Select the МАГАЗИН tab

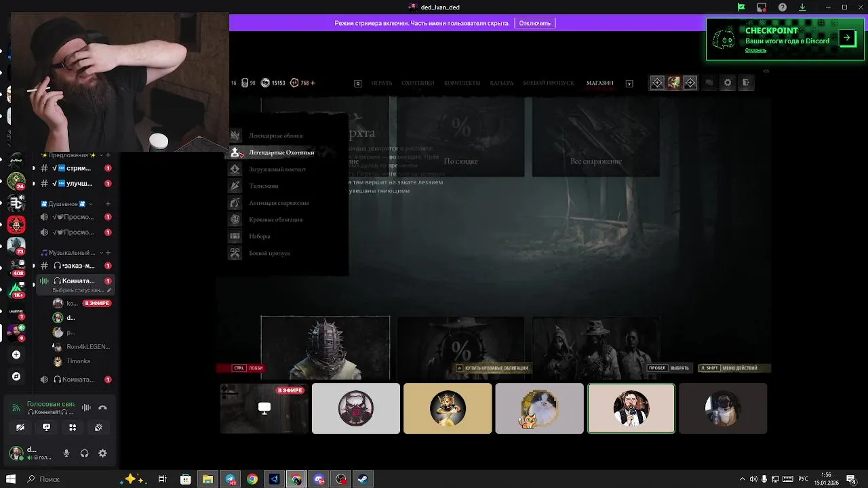coord(600,83)
